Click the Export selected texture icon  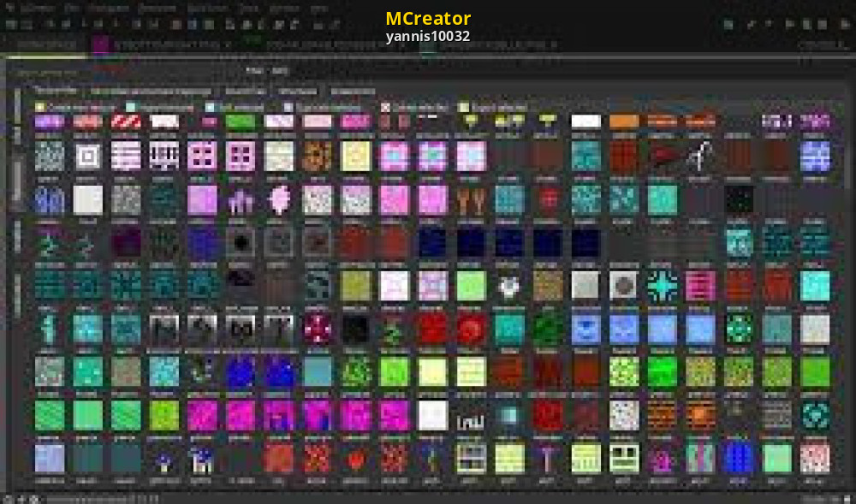[464, 108]
